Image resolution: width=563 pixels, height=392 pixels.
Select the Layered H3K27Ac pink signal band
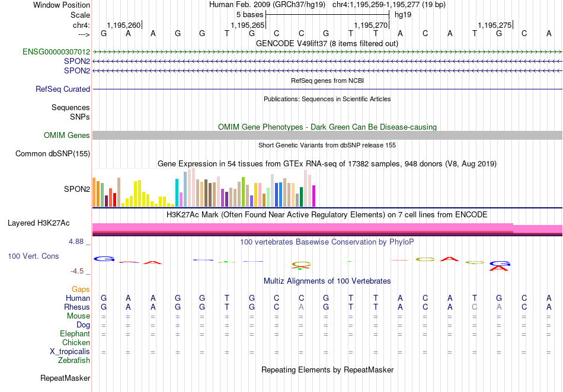click(x=327, y=229)
